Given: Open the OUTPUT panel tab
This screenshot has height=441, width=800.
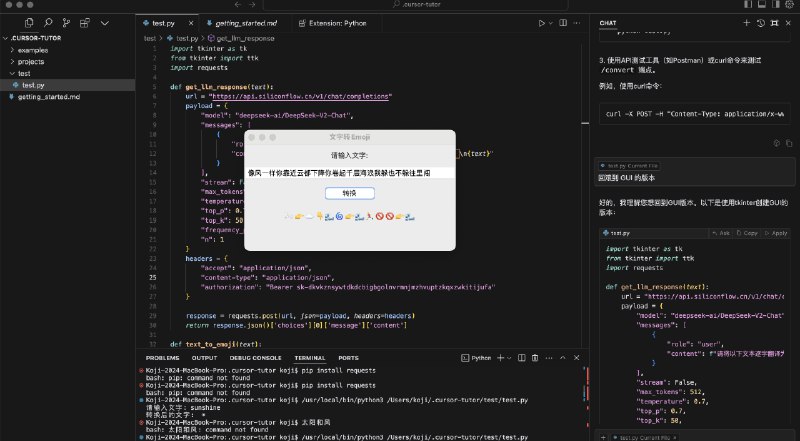Looking at the screenshot, I should tap(204, 358).
